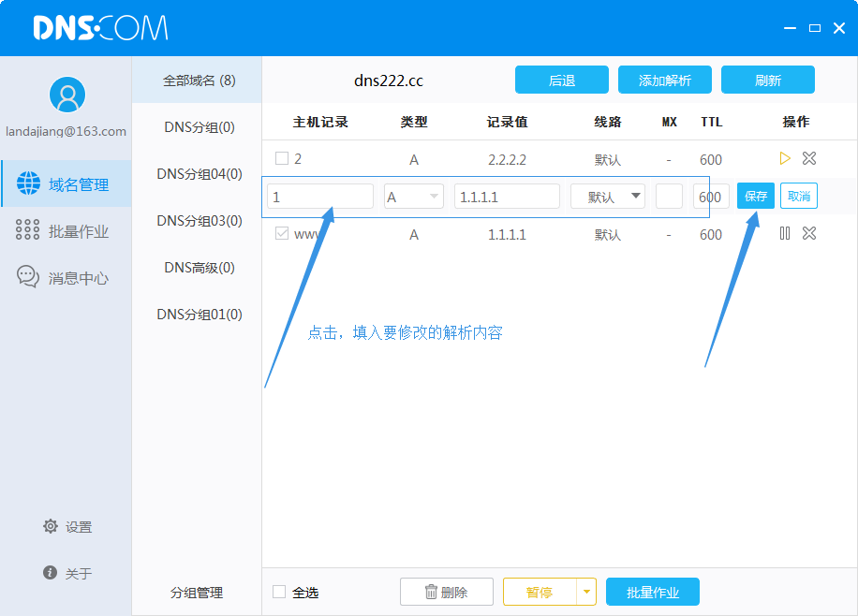The image size is (858, 616).
Task: Click the 批量作业 button at bottom
Action: [x=652, y=592]
